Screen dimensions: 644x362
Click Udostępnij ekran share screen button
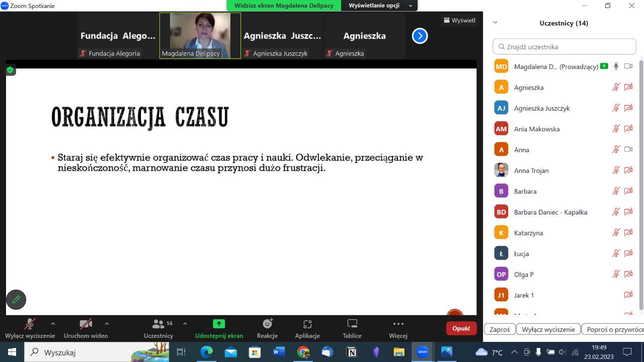[219, 328]
